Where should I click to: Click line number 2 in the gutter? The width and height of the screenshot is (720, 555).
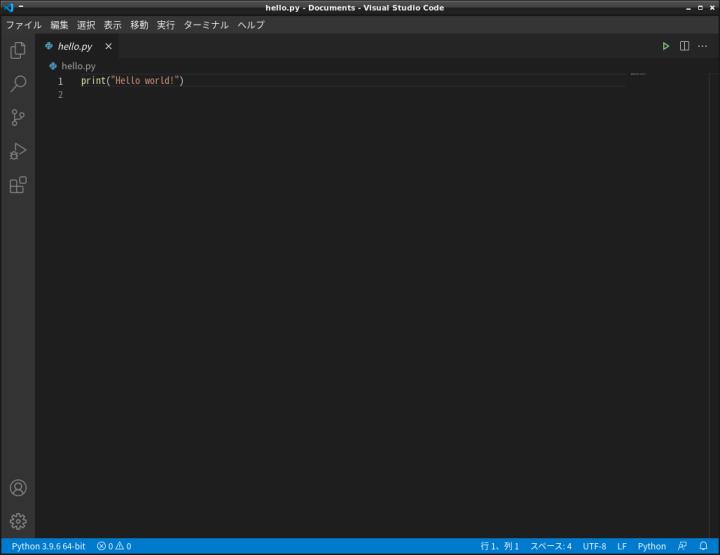coord(60,95)
